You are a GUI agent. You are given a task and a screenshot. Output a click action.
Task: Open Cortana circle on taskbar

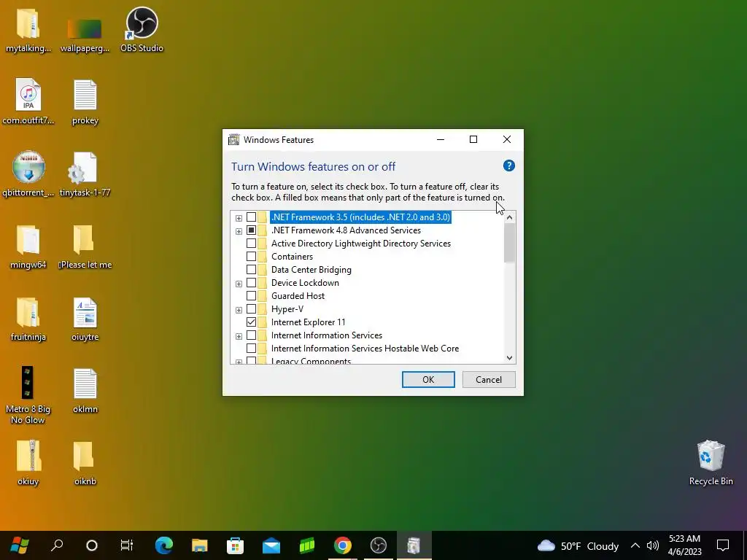pos(91,545)
